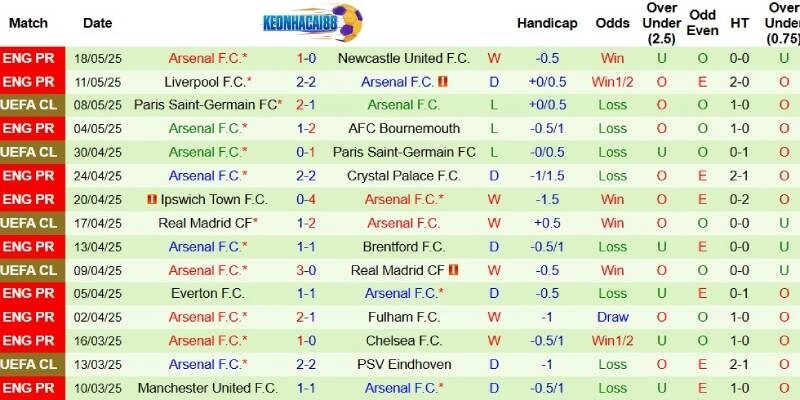
Task: Click the Odds column header
Action: click(612, 22)
